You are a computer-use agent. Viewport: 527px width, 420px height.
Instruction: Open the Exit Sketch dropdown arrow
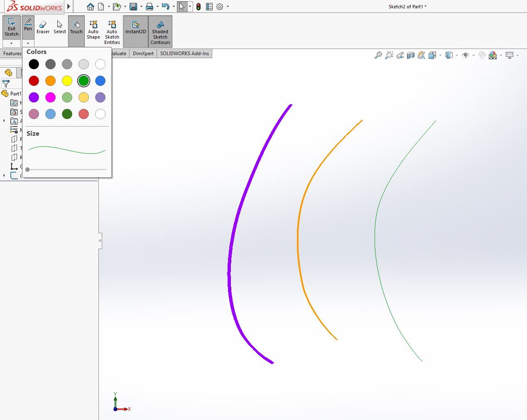coord(12,43)
